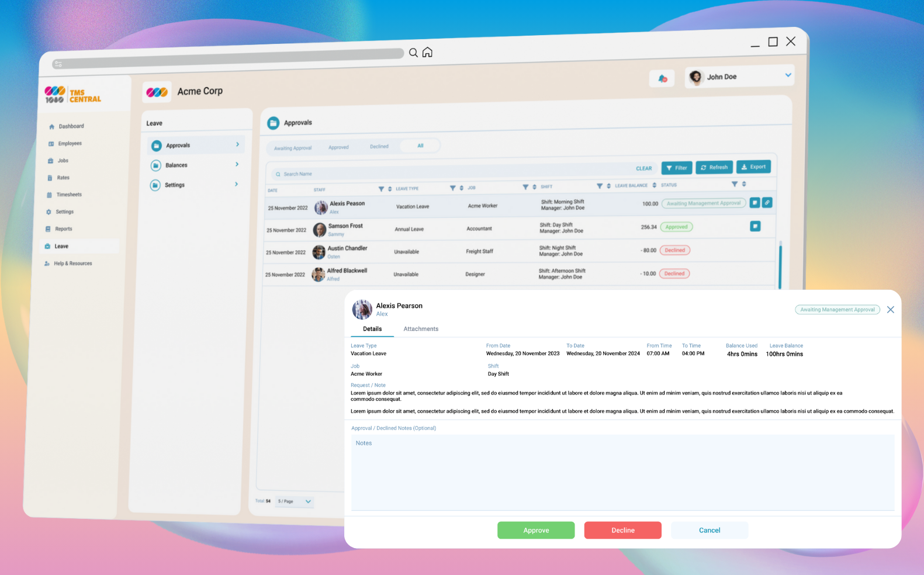Click the attachment link icon on Alexis row
Screen dimensions: 924x575
[x=767, y=202]
